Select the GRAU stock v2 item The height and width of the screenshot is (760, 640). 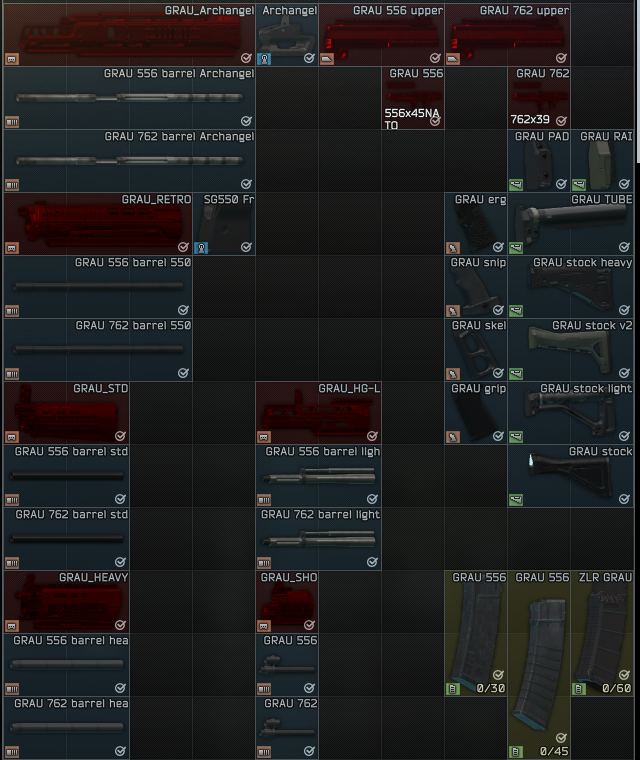[x=571, y=350]
